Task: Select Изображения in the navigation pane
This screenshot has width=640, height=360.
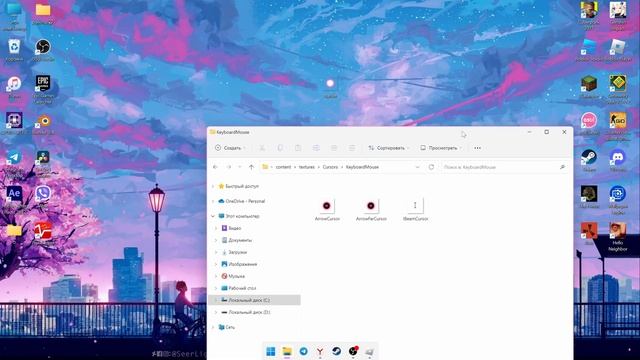Action: tap(239, 264)
